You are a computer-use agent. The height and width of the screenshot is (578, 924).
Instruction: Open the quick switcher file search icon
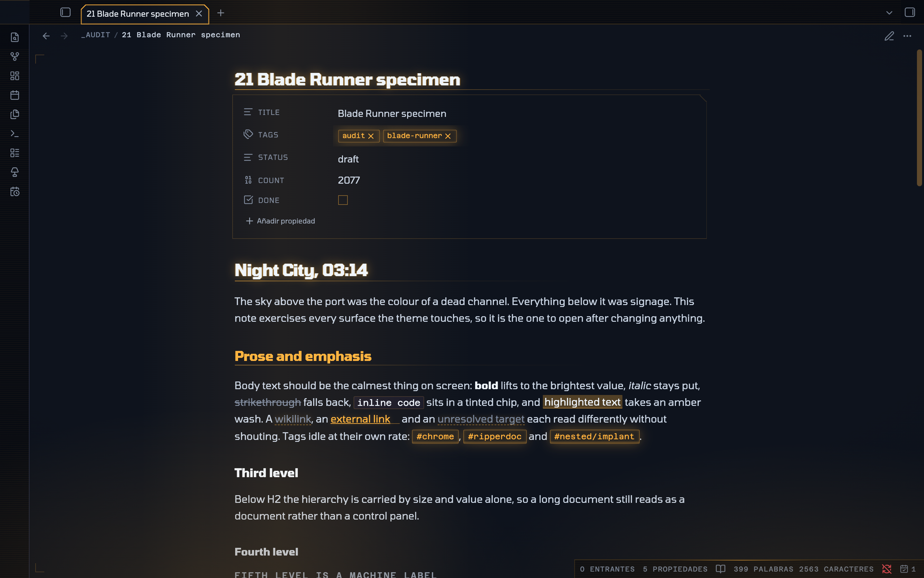[14, 37]
